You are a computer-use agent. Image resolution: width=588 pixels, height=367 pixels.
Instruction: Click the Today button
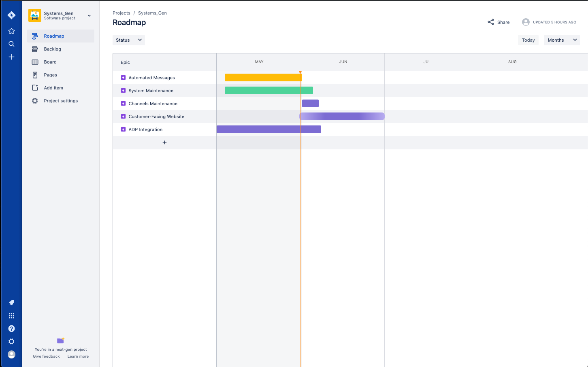pyautogui.click(x=528, y=40)
